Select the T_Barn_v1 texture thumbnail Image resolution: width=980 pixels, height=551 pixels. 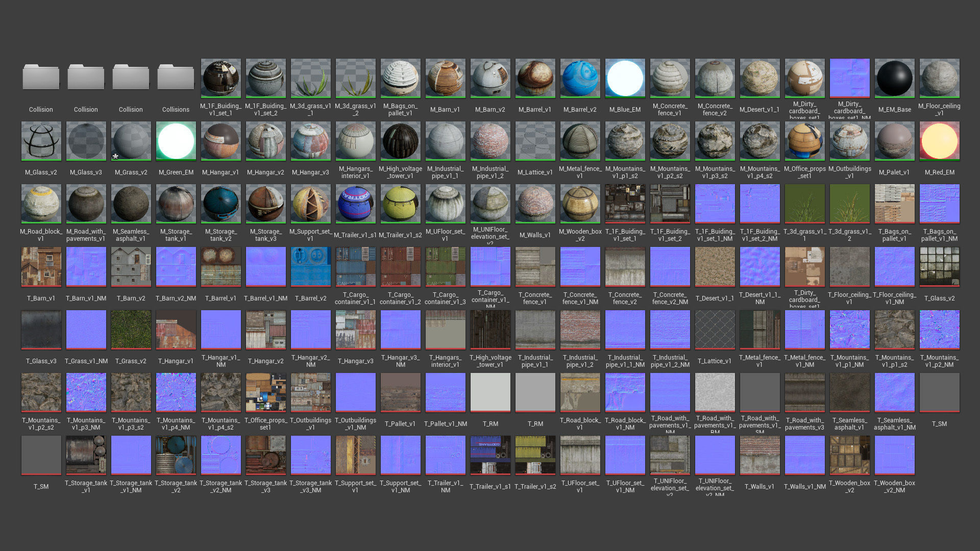pos(41,266)
